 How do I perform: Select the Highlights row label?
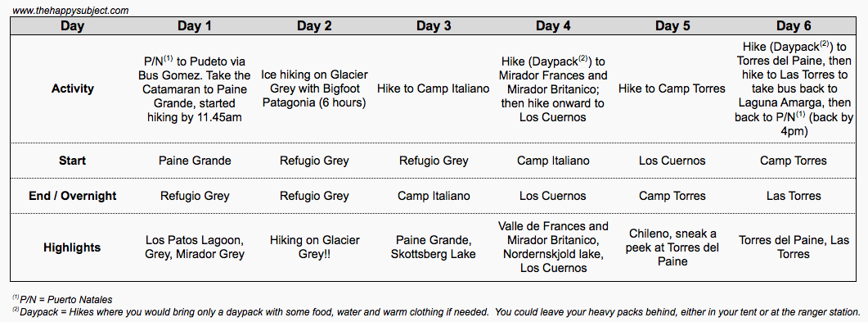tap(73, 247)
